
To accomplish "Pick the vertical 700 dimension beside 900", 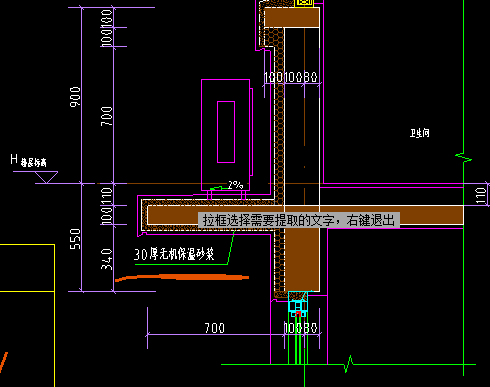I will coord(107,116).
